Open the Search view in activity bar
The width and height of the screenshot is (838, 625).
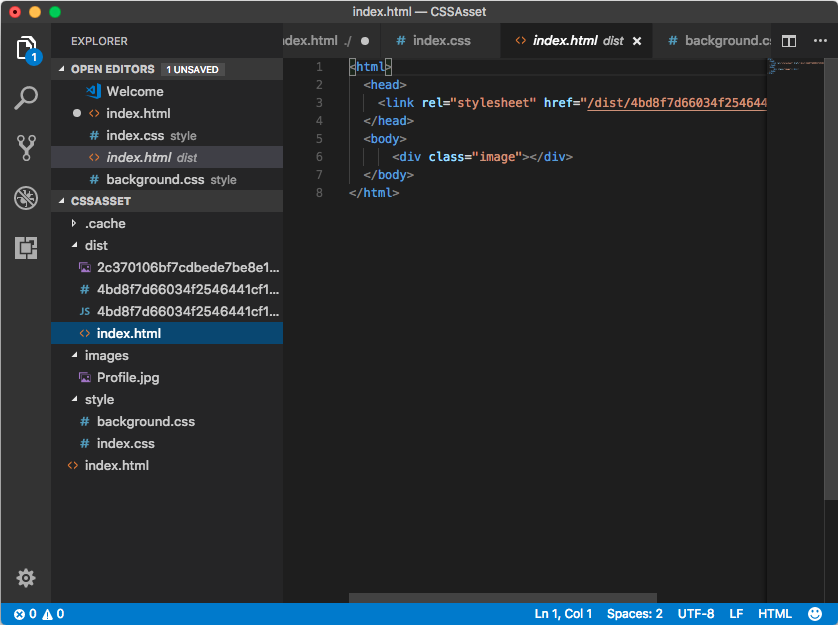(x=26, y=98)
